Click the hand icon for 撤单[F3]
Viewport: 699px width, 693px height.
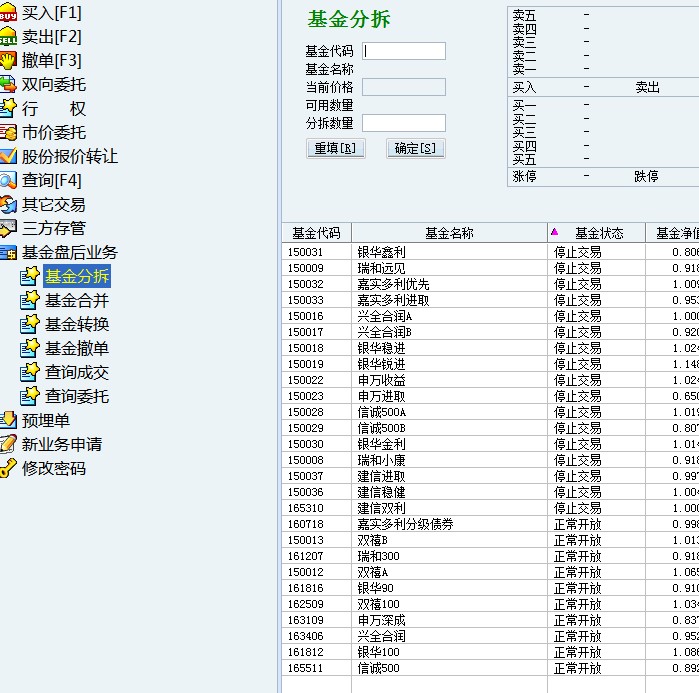(8, 61)
